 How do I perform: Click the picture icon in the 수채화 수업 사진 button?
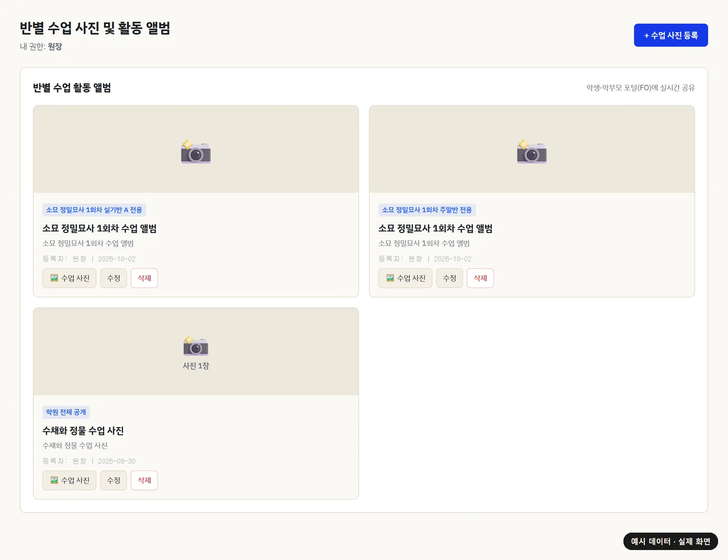(x=54, y=480)
